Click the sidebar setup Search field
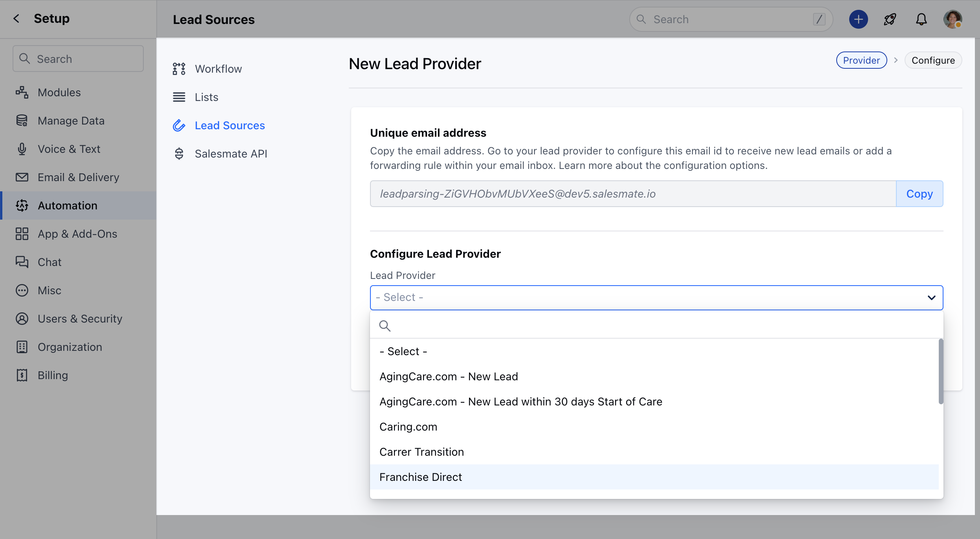Viewport: 980px width, 539px height. pos(79,59)
